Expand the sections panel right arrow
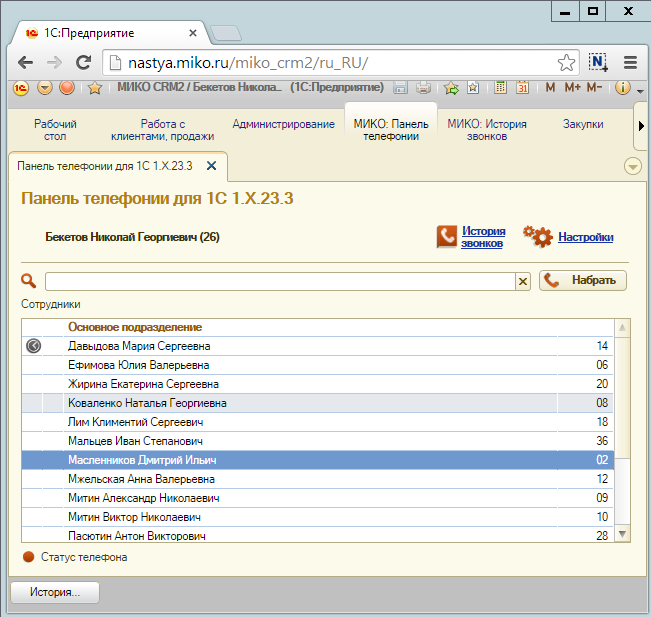651x617 pixels. click(640, 125)
